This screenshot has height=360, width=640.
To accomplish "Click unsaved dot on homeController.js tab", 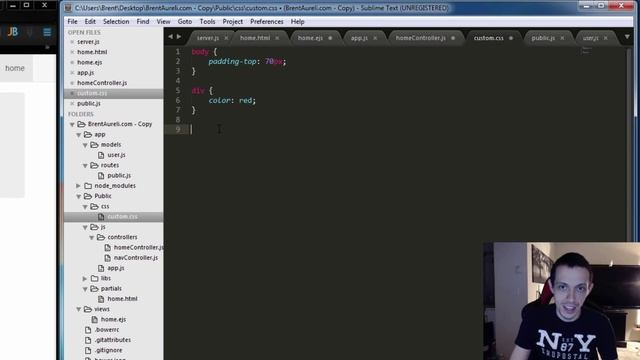I will (x=453, y=38).
